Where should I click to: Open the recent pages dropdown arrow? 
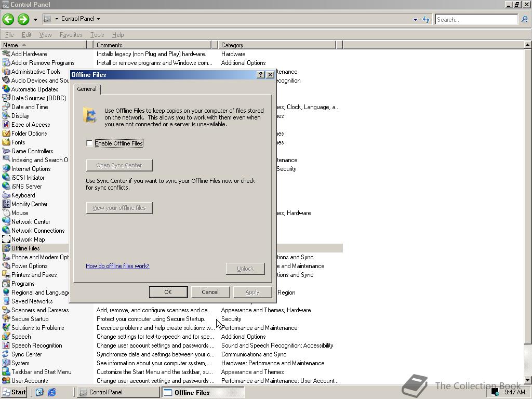pos(35,19)
